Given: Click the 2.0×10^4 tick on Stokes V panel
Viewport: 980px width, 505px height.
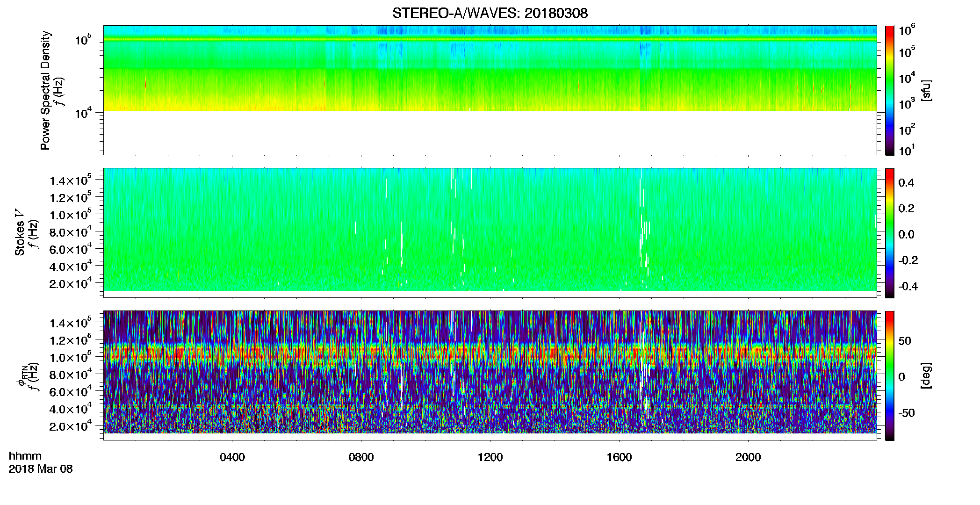Looking at the screenshot, I should (70, 284).
